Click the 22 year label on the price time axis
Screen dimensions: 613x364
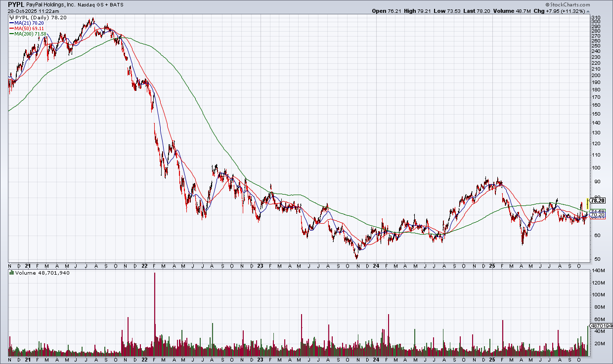pos(144,266)
